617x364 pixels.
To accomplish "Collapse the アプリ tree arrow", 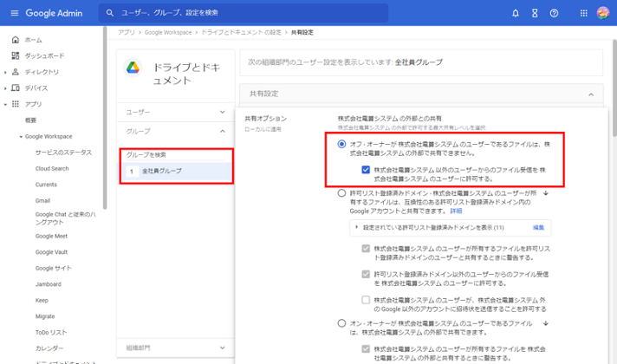I will (5, 104).
